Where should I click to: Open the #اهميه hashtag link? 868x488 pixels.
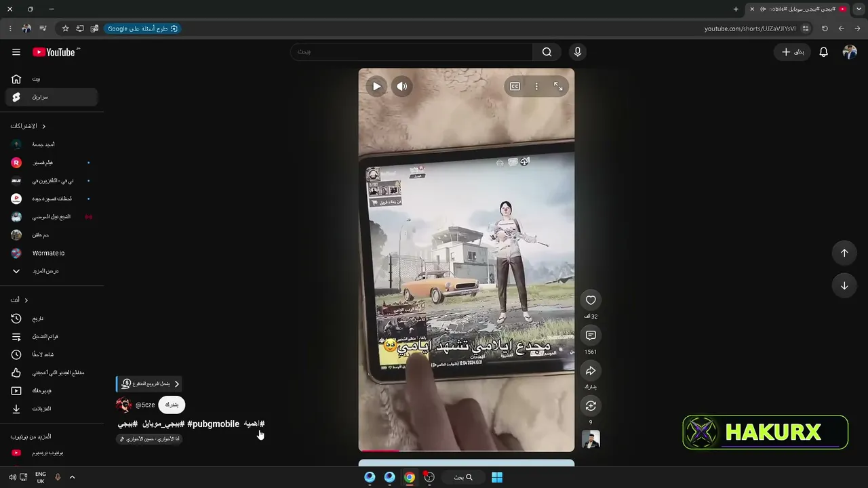[254, 424]
